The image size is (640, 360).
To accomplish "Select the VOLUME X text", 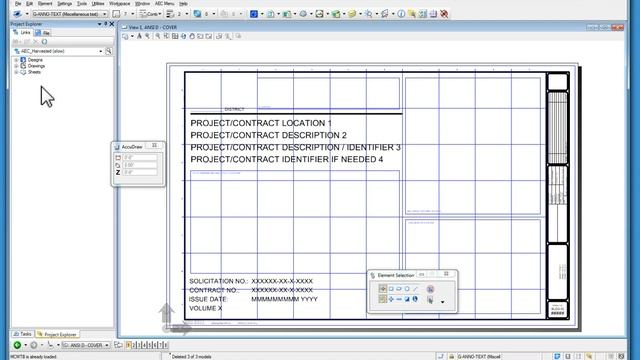I will click(x=206, y=308).
